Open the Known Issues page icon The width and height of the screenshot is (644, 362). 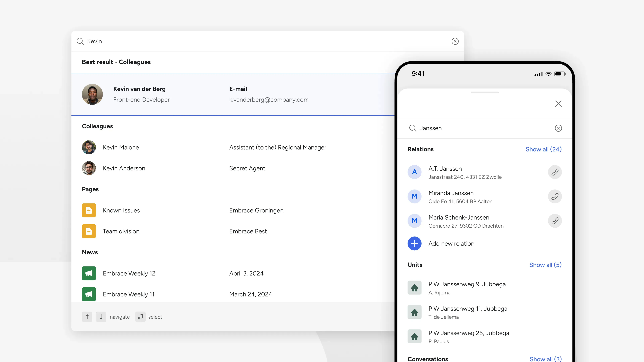tap(89, 210)
